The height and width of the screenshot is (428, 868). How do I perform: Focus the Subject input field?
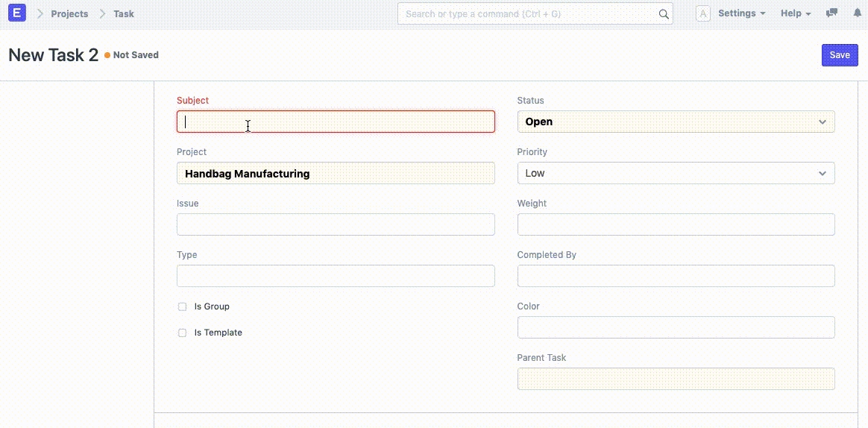point(336,122)
